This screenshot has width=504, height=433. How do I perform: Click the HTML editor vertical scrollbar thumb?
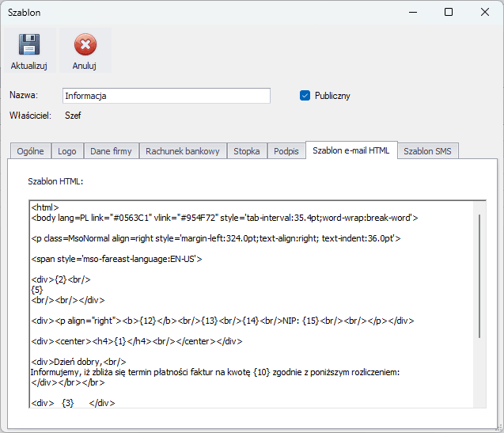pyautogui.click(x=479, y=276)
